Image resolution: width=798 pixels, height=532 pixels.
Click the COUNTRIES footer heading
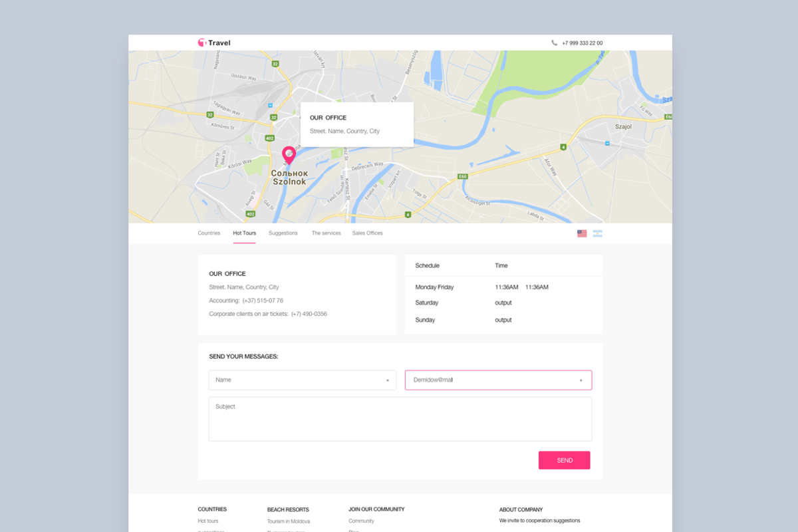[x=212, y=509]
